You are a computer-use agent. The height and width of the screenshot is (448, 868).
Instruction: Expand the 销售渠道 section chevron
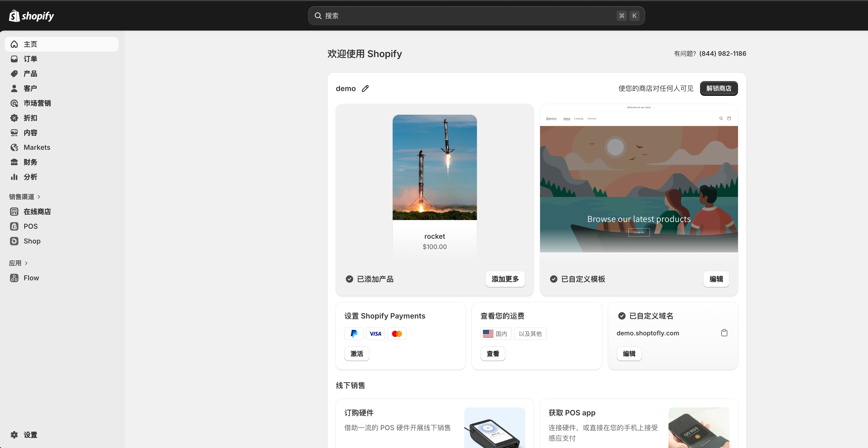tap(39, 197)
